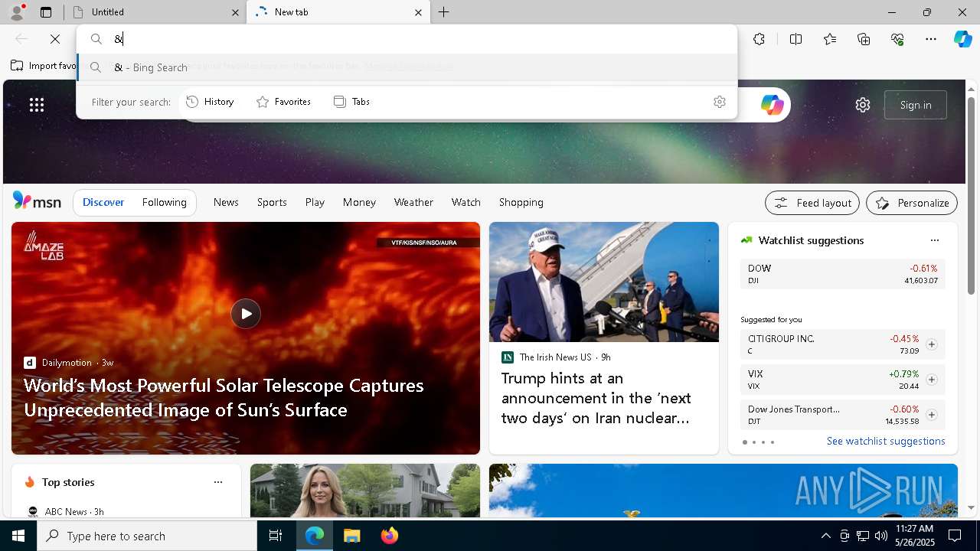Viewport: 980px width, 551px height.
Task: Go to the msn logo home
Action: pyautogui.click(x=37, y=201)
